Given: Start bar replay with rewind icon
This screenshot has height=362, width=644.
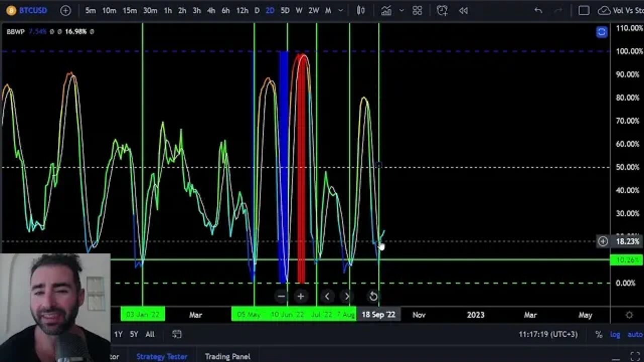Looking at the screenshot, I should point(463,10).
